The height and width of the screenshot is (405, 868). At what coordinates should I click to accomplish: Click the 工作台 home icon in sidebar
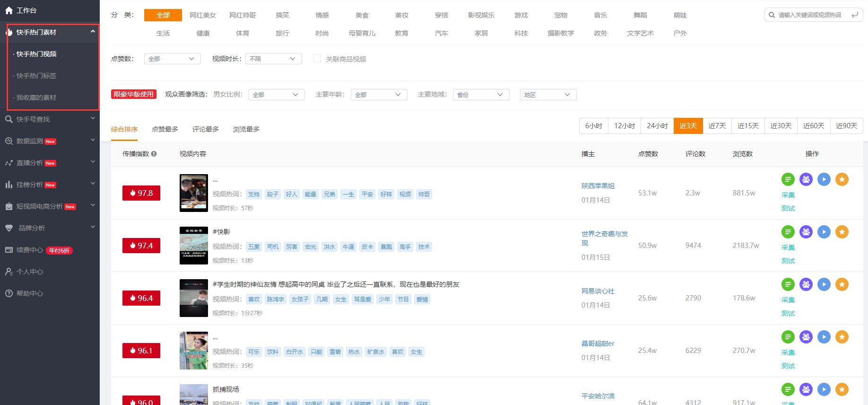tap(9, 10)
